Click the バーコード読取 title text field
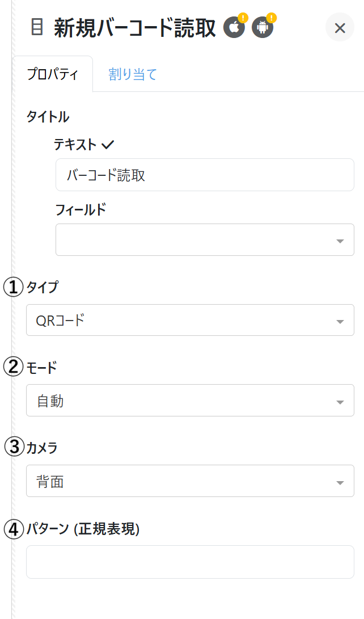This screenshot has width=364, height=619. pyautogui.click(x=205, y=175)
